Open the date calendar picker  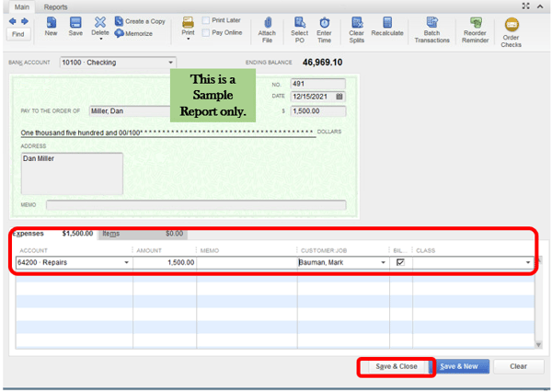[x=339, y=97]
